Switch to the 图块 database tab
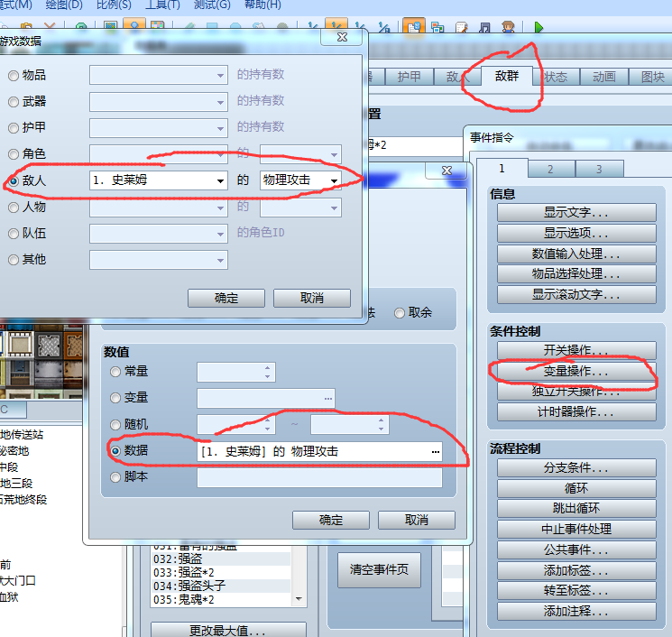 click(x=651, y=78)
